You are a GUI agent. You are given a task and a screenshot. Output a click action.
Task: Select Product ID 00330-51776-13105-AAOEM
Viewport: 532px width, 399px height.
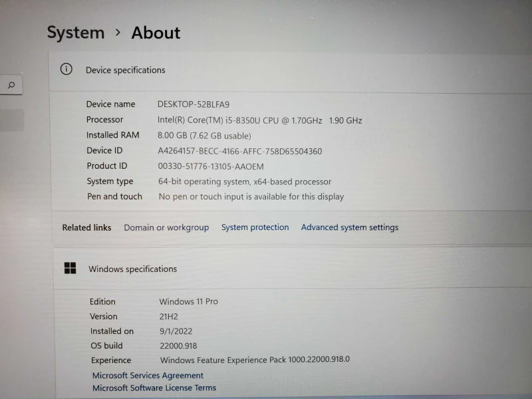(x=211, y=167)
